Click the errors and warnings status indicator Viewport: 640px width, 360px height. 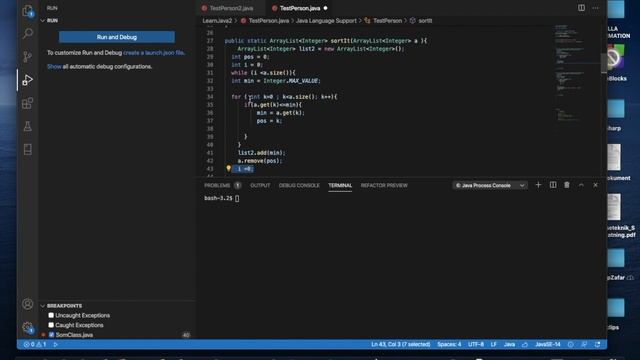pos(35,344)
